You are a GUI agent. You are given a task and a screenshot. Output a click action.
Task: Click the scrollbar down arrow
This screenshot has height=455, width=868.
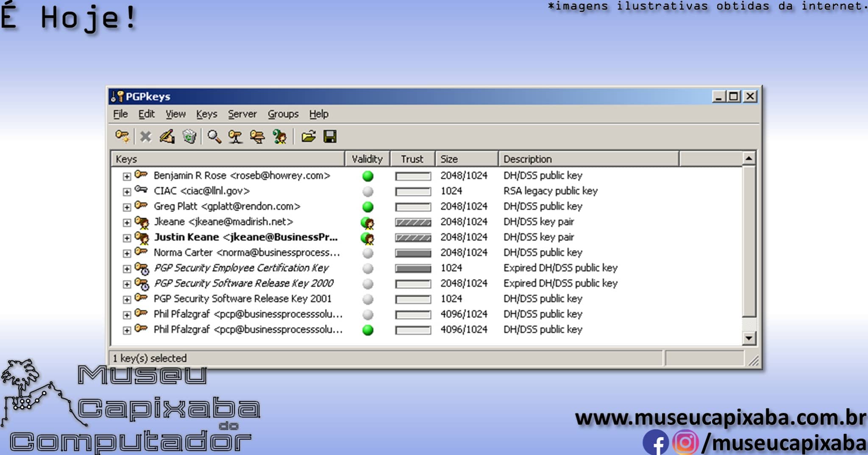[749, 338]
